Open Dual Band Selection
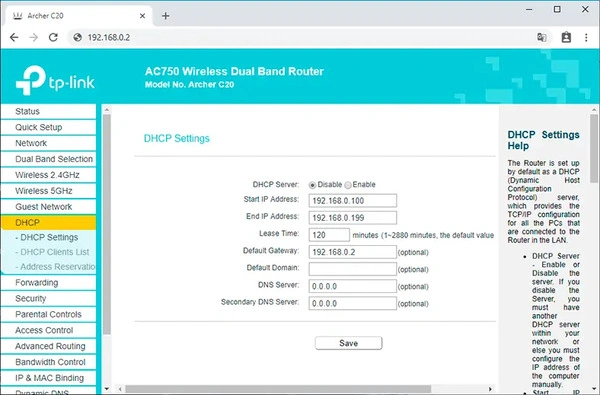 (49, 159)
